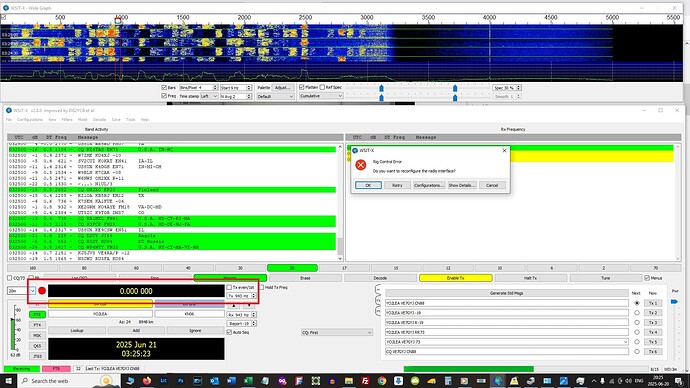The width and height of the screenshot is (690, 388).
Task: Open Microsoft Excel from the taskbar
Action: [248, 381]
